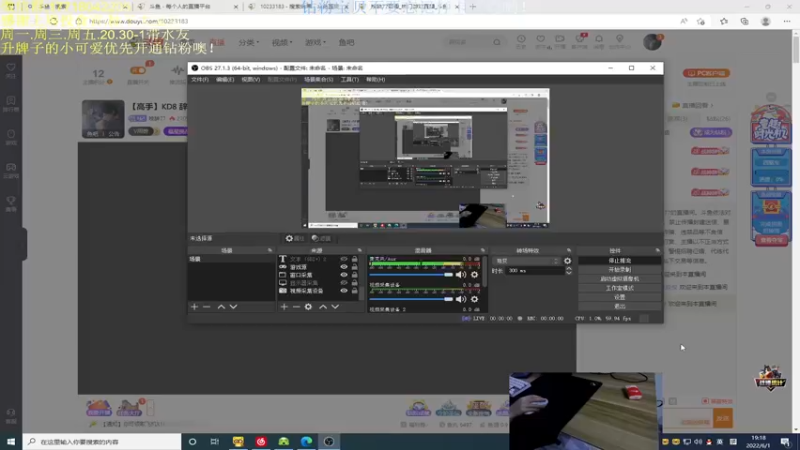Open the OBS 工具(T) menu

point(349,80)
